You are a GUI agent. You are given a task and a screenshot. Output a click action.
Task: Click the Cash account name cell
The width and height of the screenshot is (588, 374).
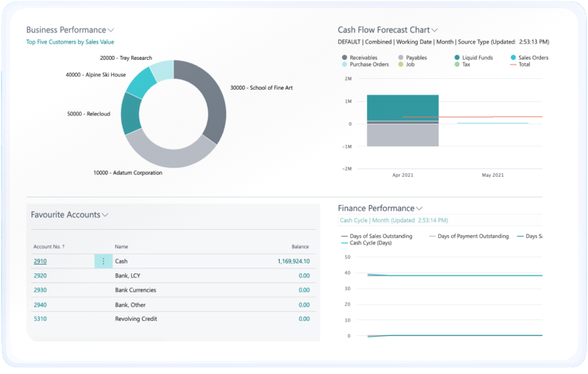[121, 261]
